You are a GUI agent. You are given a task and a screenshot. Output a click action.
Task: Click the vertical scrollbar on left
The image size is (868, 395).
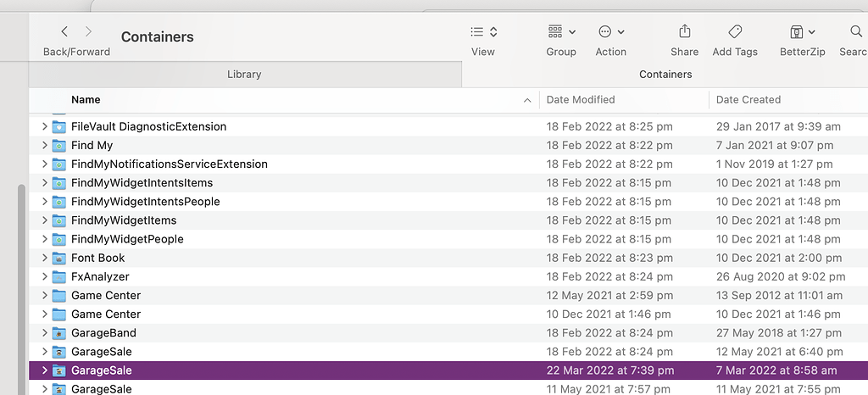click(x=22, y=280)
